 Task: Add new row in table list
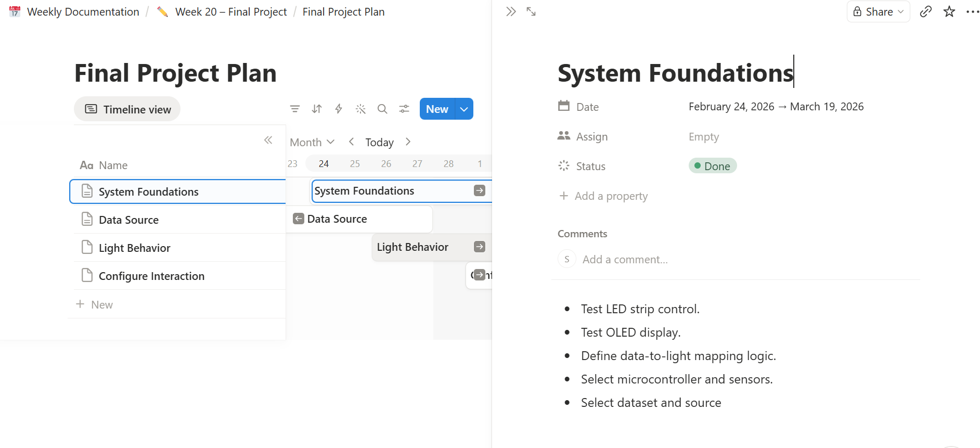pos(95,304)
